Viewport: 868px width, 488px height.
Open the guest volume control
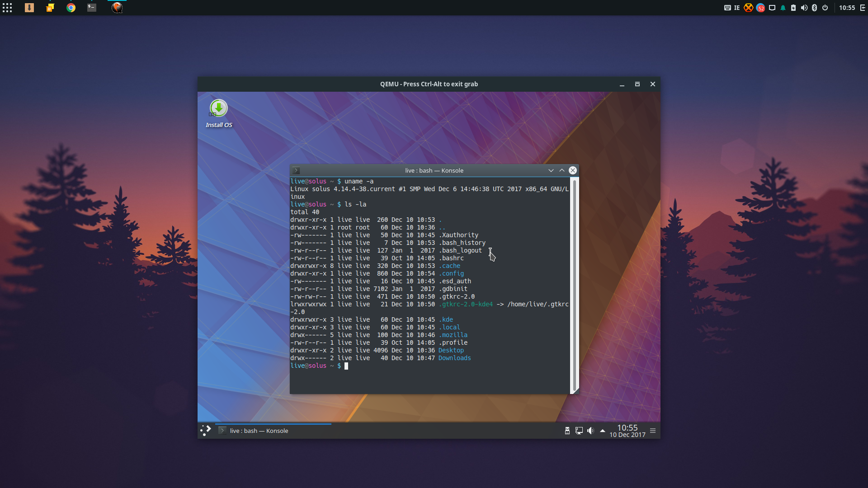[x=590, y=431]
